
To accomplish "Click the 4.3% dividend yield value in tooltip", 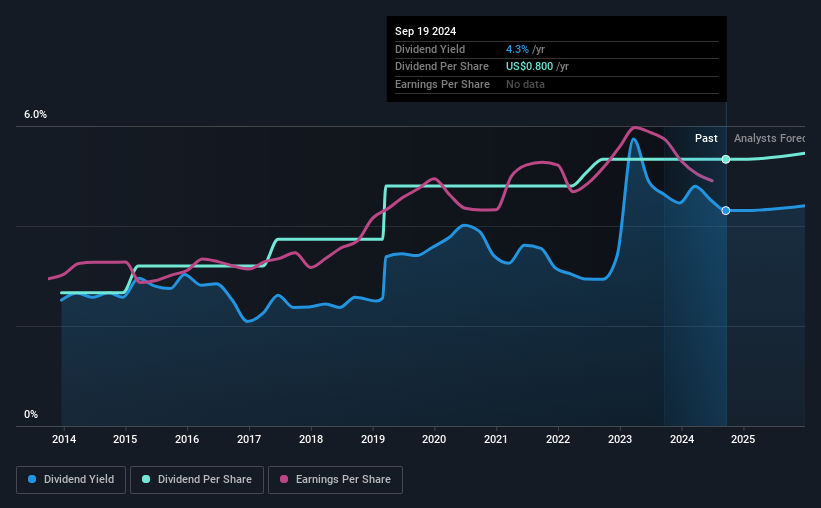I will [x=517, y=49].
